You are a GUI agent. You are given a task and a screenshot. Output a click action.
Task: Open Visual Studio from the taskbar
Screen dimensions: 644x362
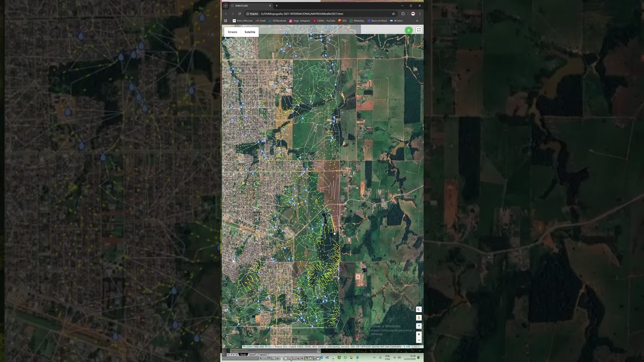[327, 357]
